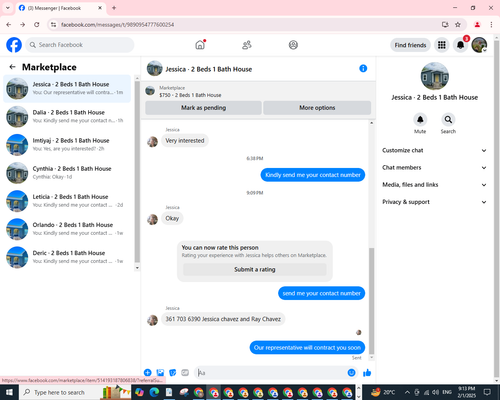Image resolution: width=500 pixels, height=400 pixels.
Task: Open Leticia - 2 Beds 1 Bath House chat
Action: (67, 201)
